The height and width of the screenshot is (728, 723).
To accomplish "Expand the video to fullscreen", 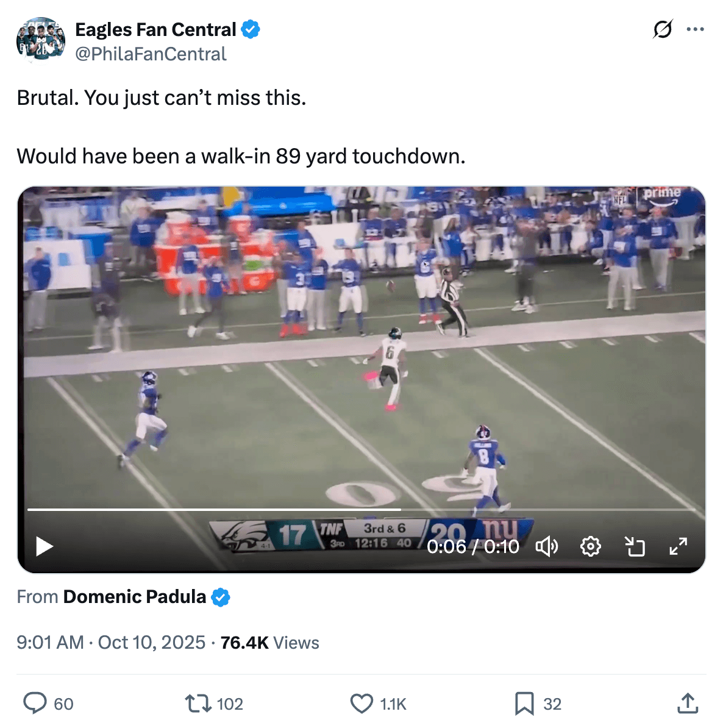I will pos(678,546).
